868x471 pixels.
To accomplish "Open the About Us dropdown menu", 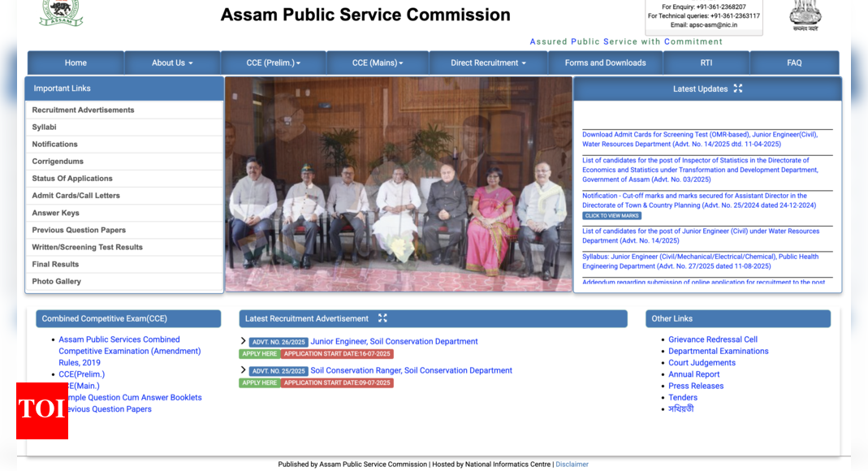I will (172, 63).
